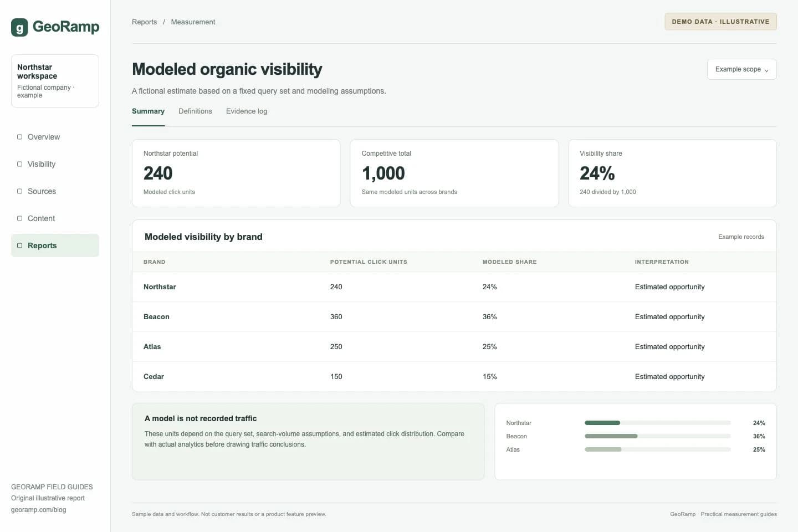Click Cedar's 15% modeled share cell

(x=489, y=377)
